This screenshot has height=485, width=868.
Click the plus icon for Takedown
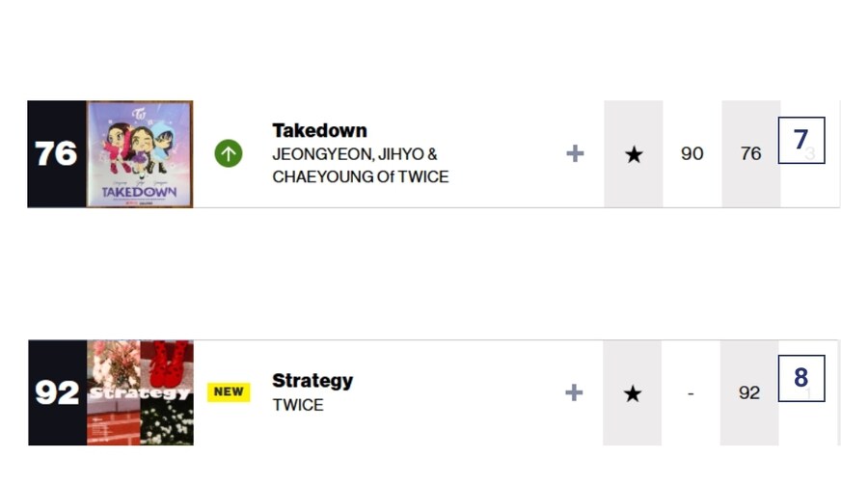[575, 153]
